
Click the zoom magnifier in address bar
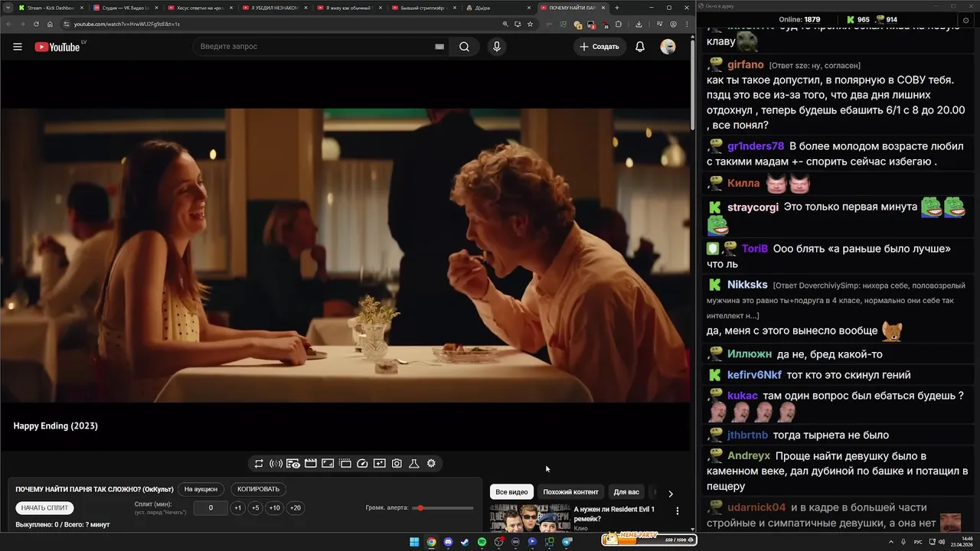tap(505, 24)
